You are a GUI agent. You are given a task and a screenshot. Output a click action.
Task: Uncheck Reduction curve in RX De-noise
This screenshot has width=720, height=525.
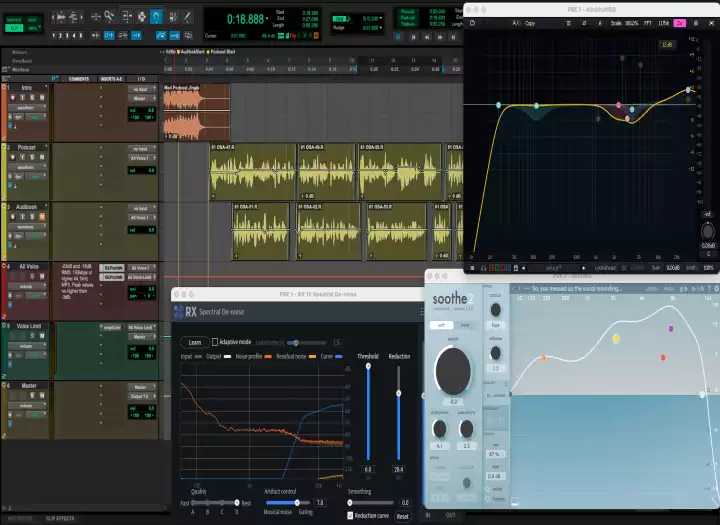click(350, 515)
